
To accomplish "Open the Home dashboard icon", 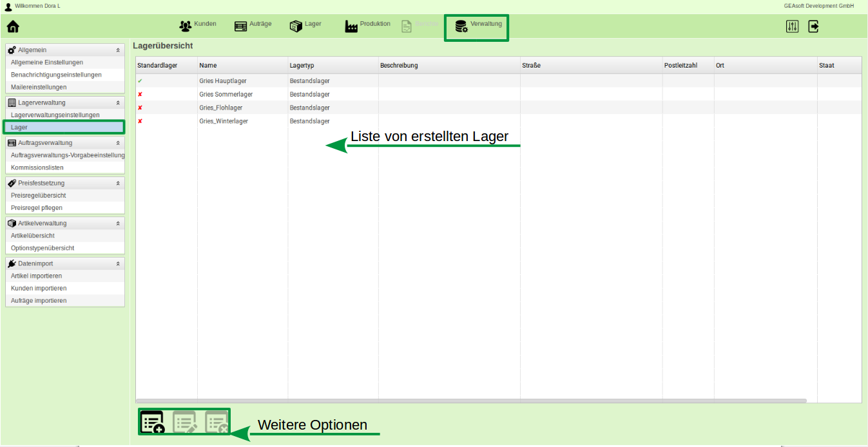I will tap(12, 26).
